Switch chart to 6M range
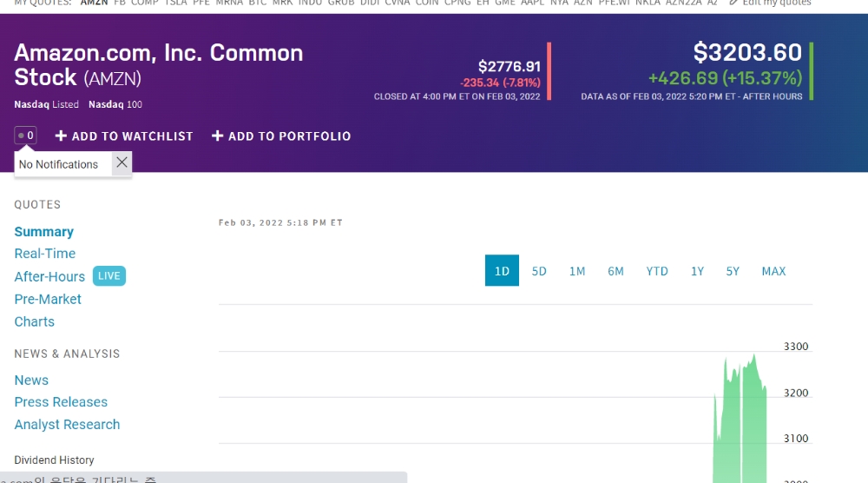 coord(615,271)
